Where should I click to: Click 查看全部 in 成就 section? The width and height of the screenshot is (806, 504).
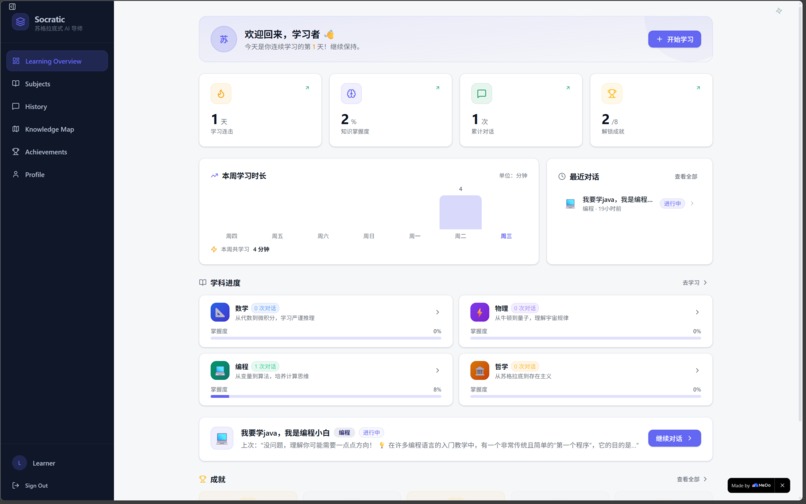[x=692, y=479]
